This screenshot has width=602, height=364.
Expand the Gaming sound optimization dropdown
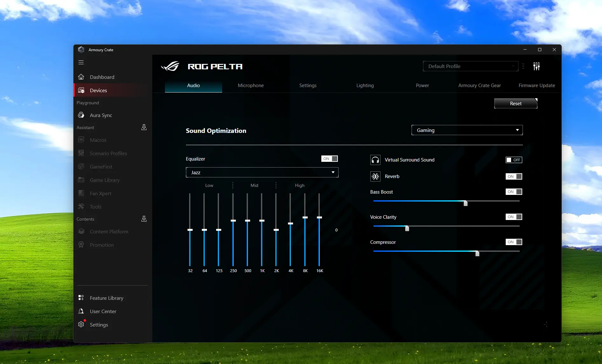point(467,130)
